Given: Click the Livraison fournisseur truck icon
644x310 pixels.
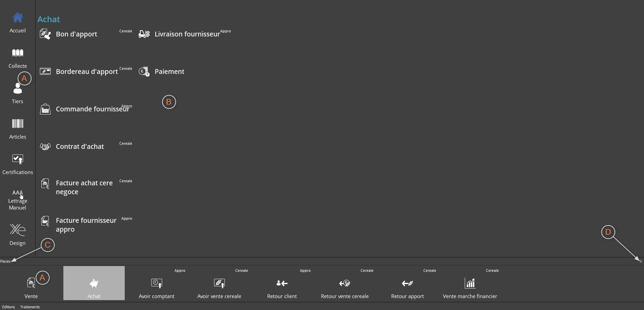Looking at the screenshot, I should [x=144, y=34].
